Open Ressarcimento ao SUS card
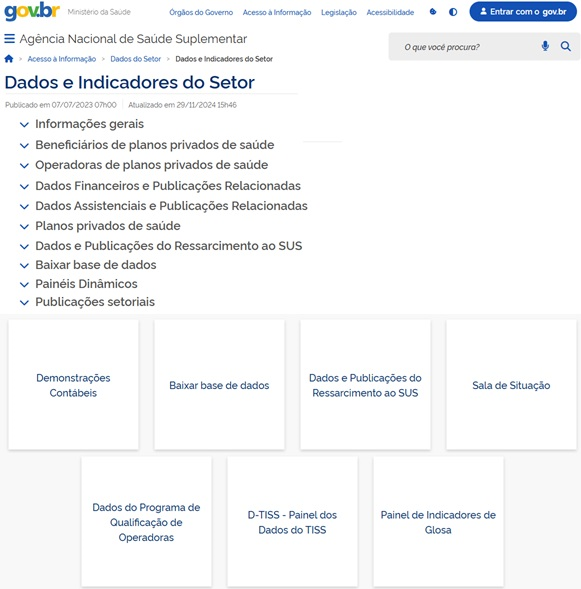The width and height of the screenshot is (581, 589). coord(365,385)
